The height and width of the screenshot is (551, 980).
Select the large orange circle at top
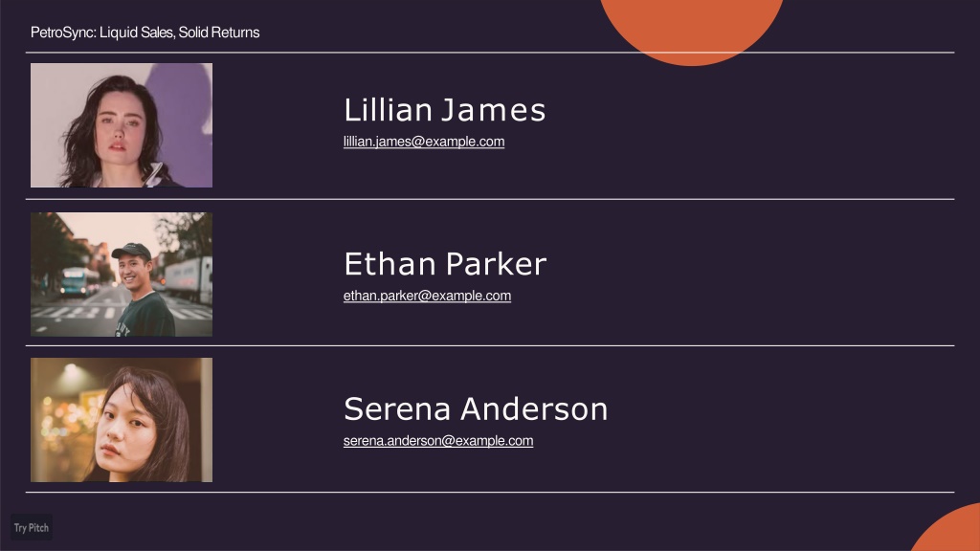coord(691,28)
